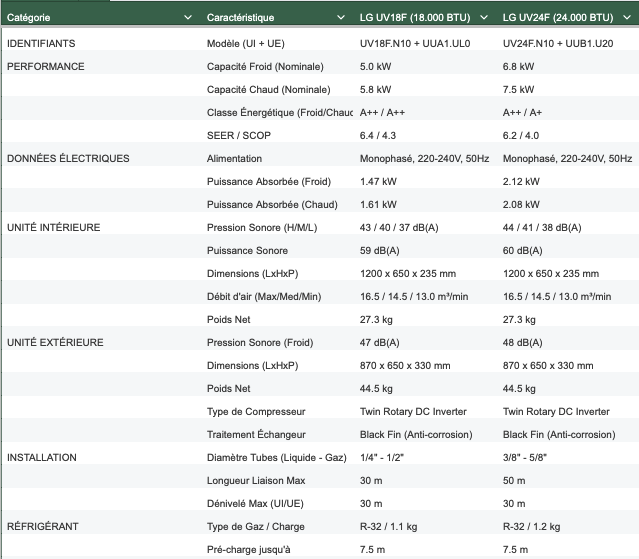Select the Dénivelé Max (UI/UE) cell
This screenshot has height=559, width=639.
coord(255,504)
